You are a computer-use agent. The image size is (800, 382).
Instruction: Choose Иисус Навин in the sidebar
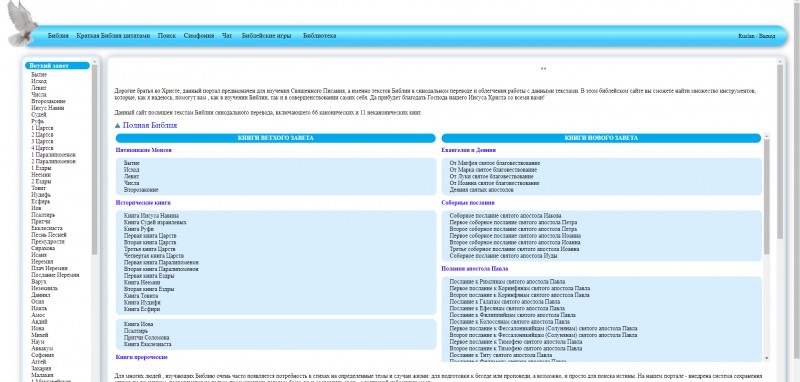click(47, 108)
